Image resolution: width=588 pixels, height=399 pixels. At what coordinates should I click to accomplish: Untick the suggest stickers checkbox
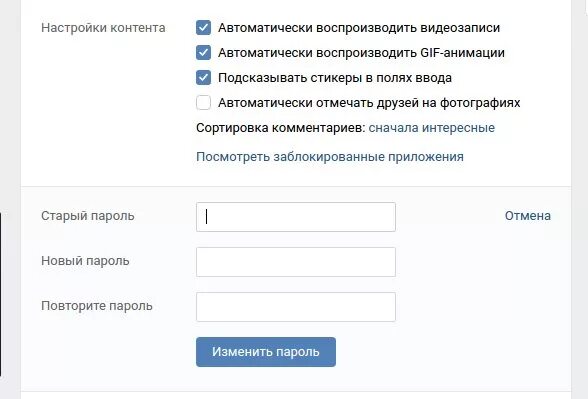point(203,78)
